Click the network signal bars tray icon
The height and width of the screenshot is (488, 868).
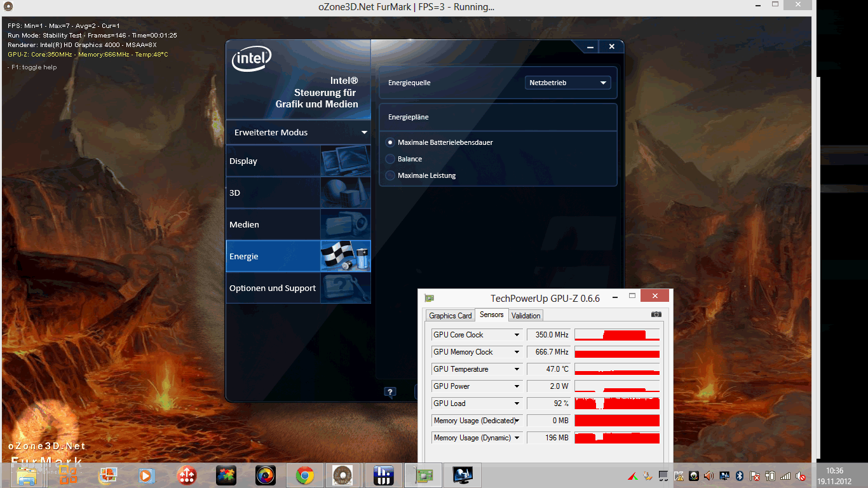(785, 475)
